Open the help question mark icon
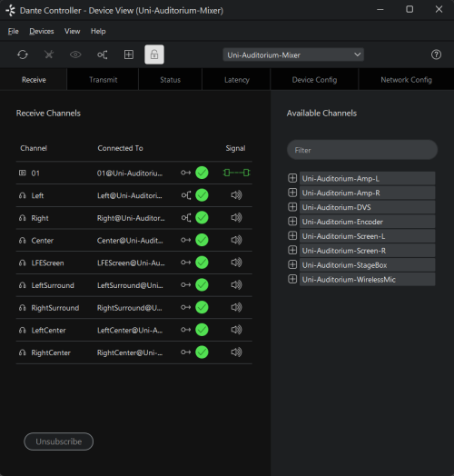Screen dimensions: 454x476 click(436, 55)
